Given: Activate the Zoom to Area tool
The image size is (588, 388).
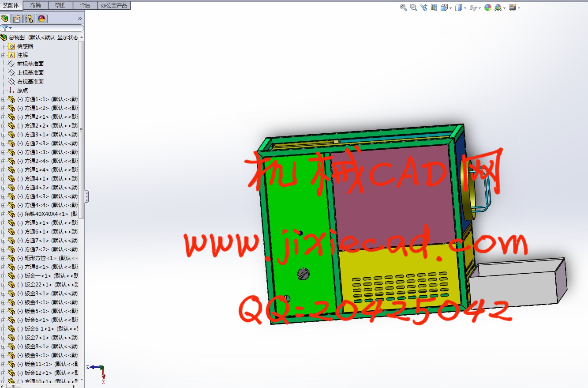Looking at the screenshot, I should [413, 8].
